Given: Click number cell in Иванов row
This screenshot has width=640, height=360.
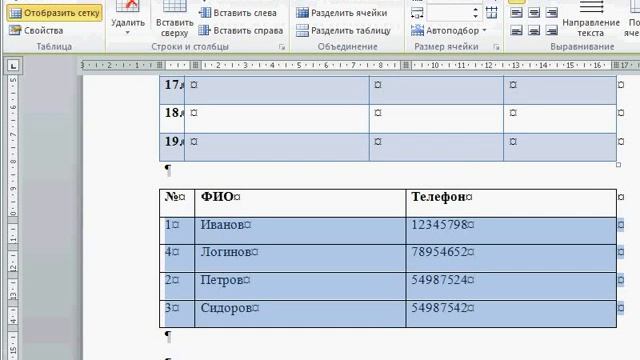Looking at the screenshot, I should coord(177,231).
